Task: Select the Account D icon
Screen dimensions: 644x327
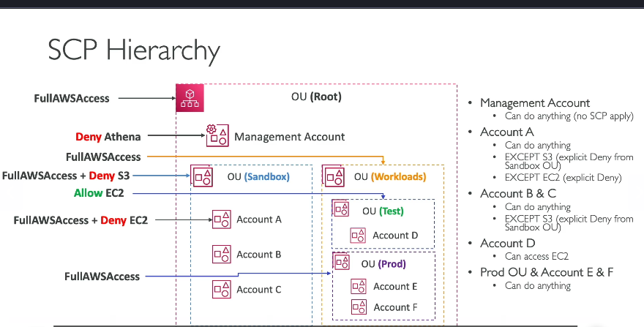Action: click(x=358, y=236)
